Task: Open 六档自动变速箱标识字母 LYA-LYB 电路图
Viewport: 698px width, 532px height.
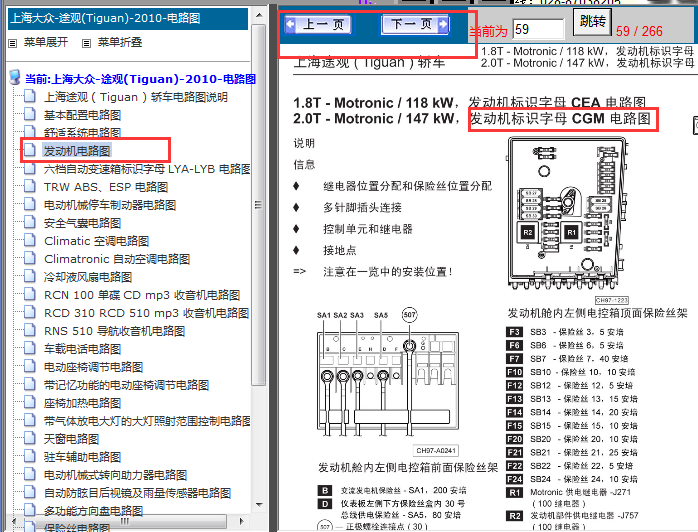Action: click(147, 169)
